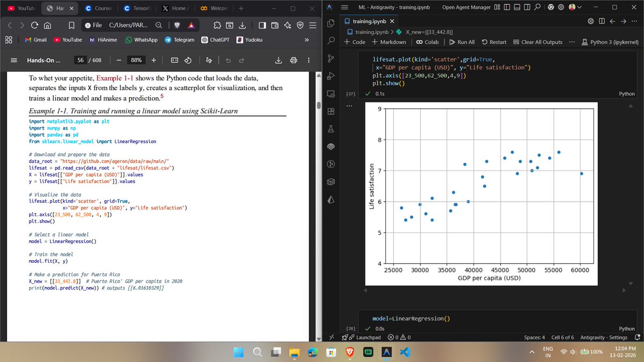Image resolution: width=644 pixels, height=362 pixels.
Task: Toggle the secondary side bar layout icon
Action: pyautogui.click(x=526, y=8)
